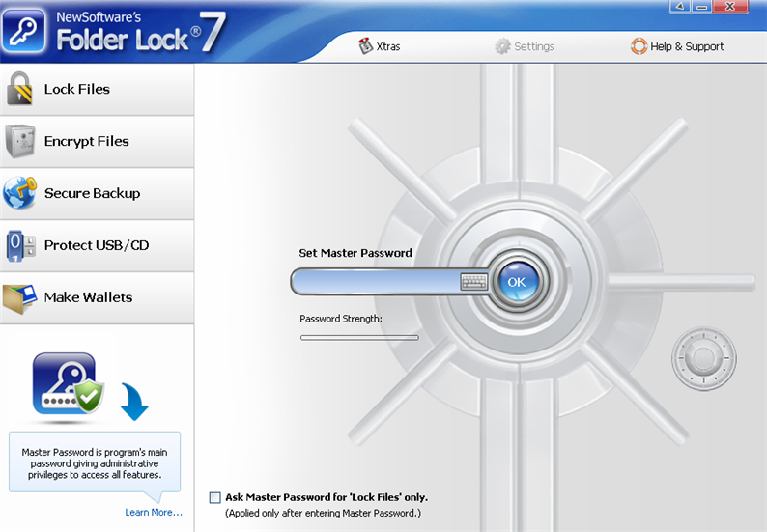Go to Secure Backup
This screenshot has width=767, height=532.
click(x=97, y=194)
